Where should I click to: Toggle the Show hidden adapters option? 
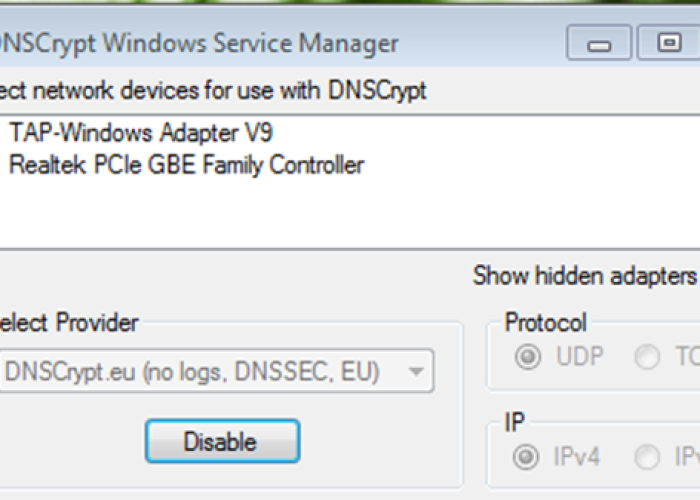pos(585,275)
